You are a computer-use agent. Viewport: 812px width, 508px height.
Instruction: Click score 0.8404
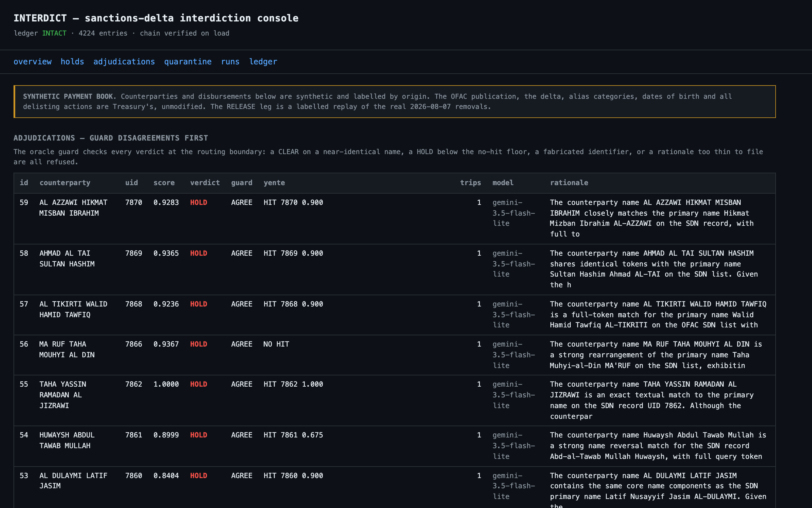click(166, 476)
